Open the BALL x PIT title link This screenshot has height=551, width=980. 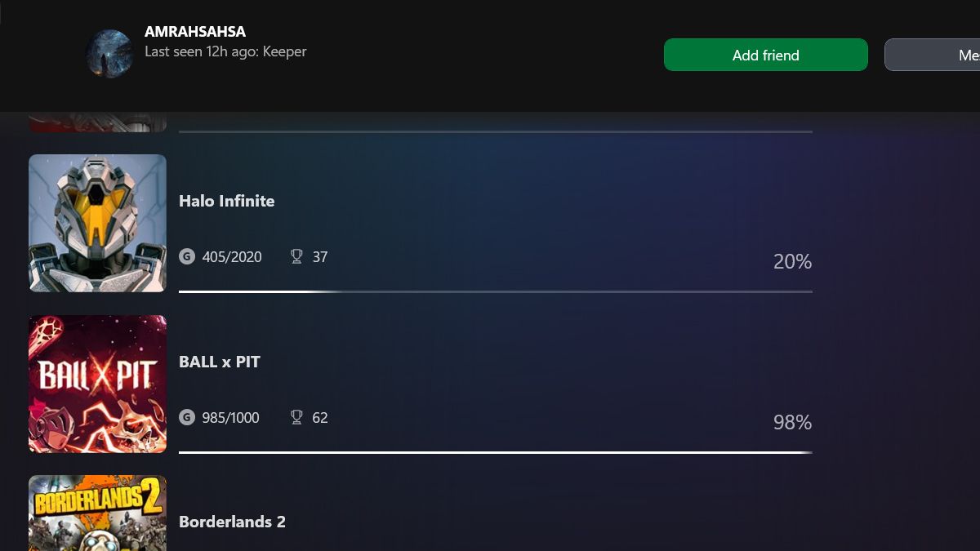219,362
